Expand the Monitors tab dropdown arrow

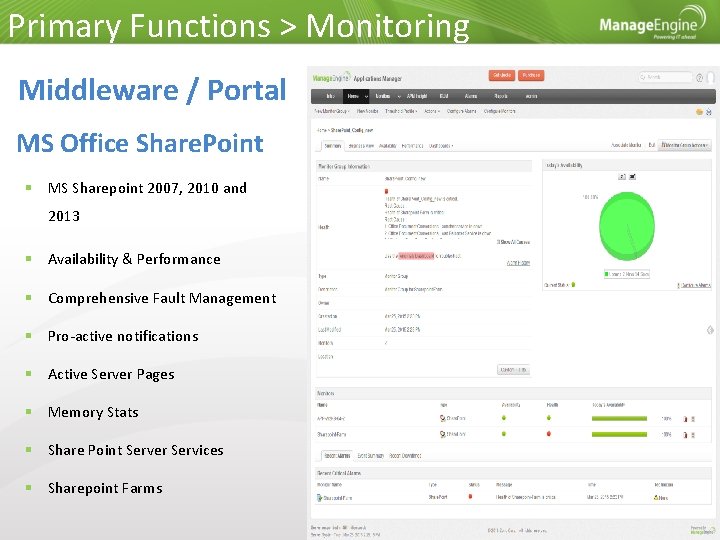pos(399,96)
